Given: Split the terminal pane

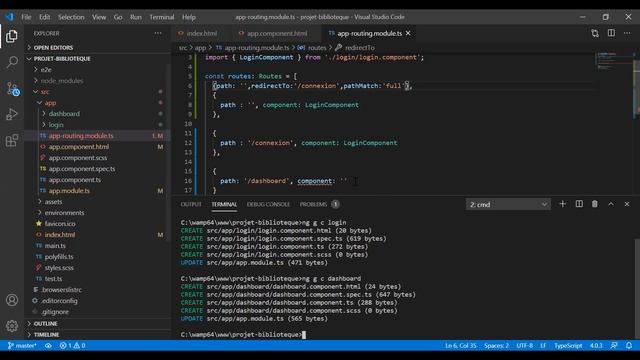Looking at the screenshot, I should (579, 204).
